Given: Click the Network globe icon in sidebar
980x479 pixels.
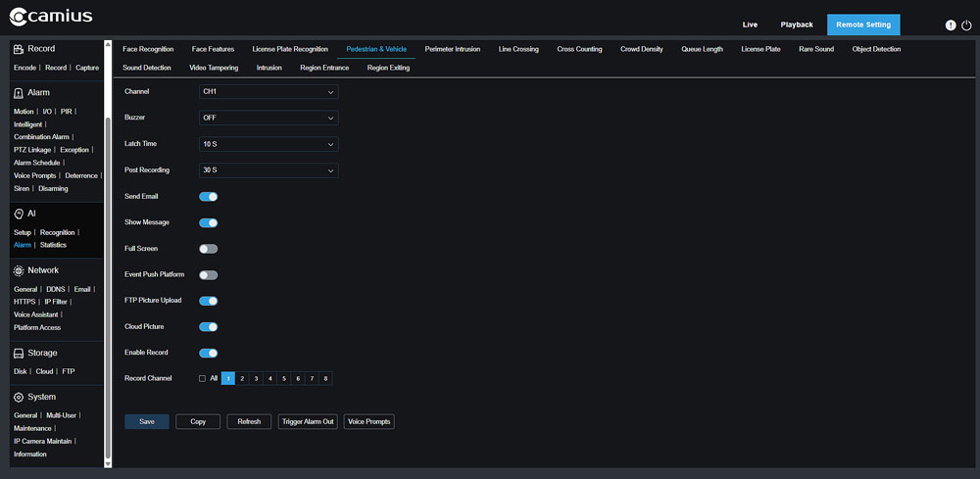Looking at the screenshot, I should pos(19,270).
